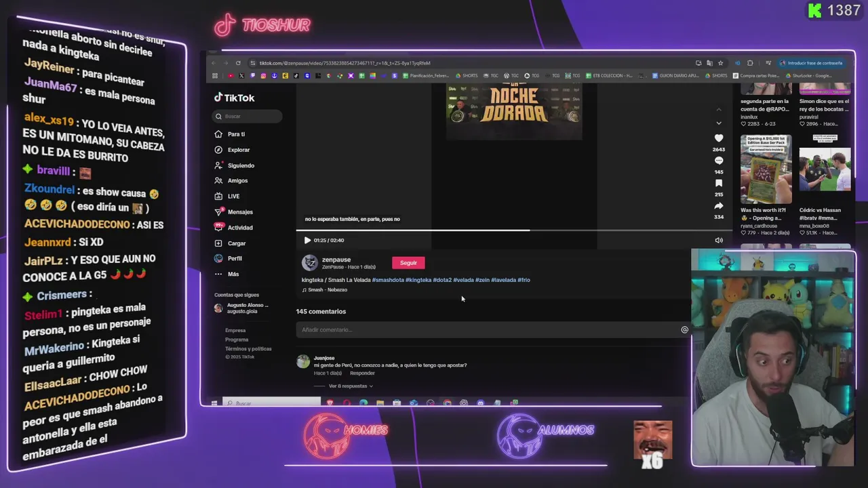Open the Cédric vs Hassan video thumbnail
868x488 pixels.
(x=825, y=169)
